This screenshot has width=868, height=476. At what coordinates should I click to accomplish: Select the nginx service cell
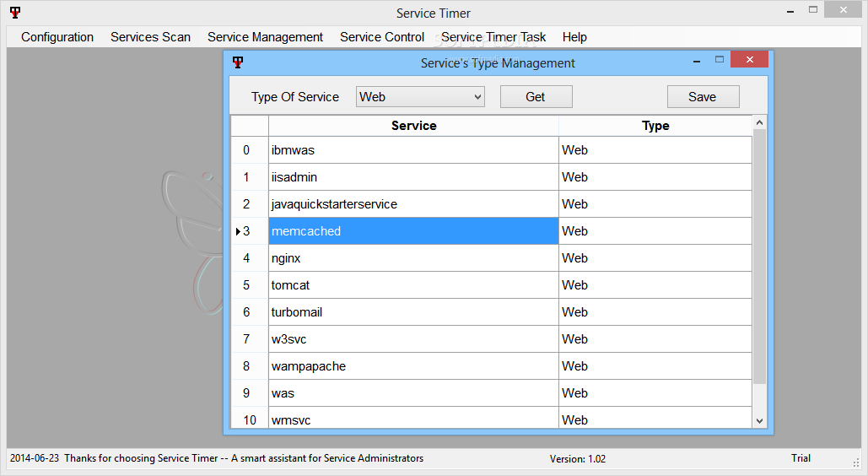[413, 258]
